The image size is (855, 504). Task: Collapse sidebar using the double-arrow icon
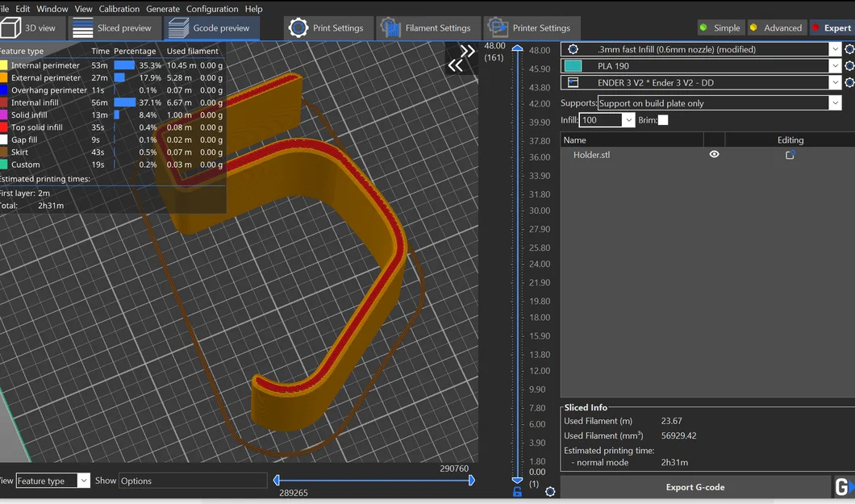coord(461,58)
